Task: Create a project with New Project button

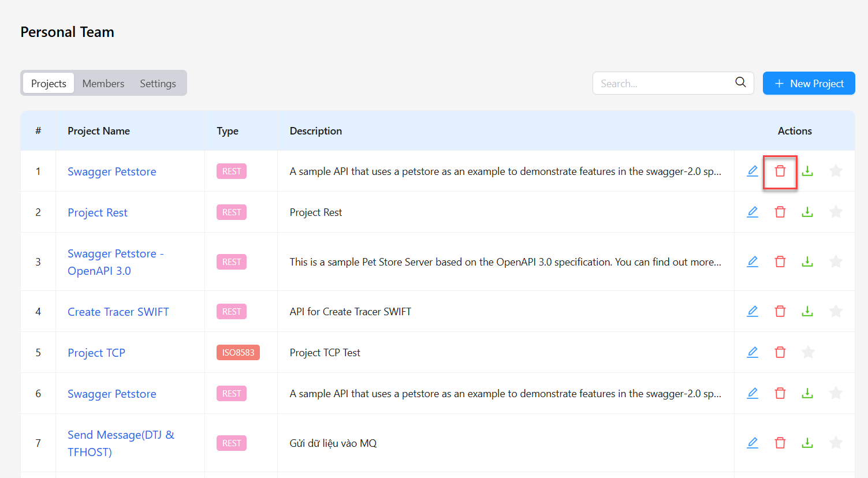Action: [x=809, y=83]
